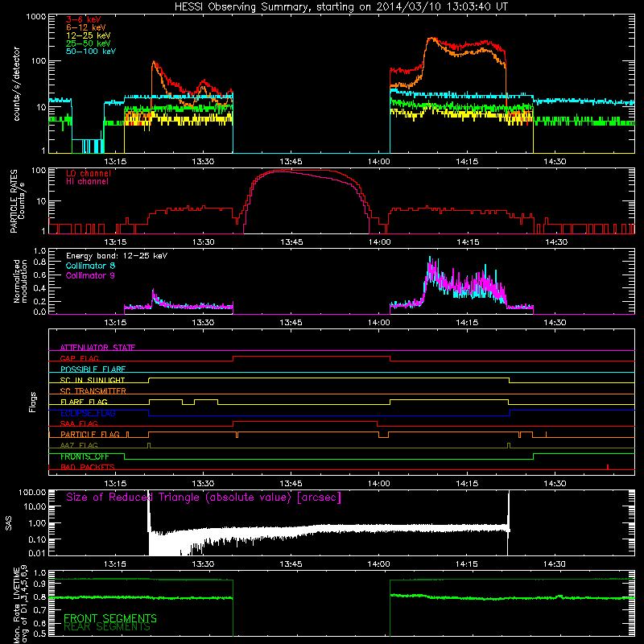Click the PARTICLE RATES Counts/s axis label

click(x=18, y=200)
